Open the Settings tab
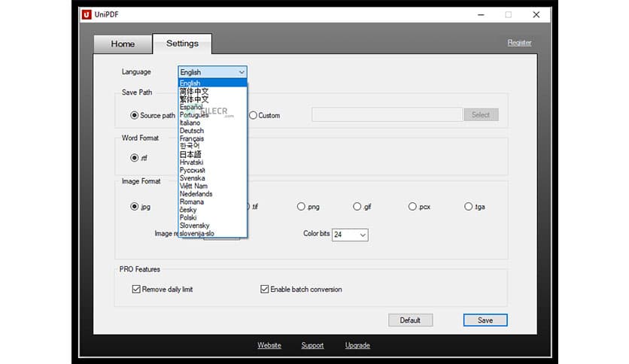Screen dimensions: 629x364 (x=182, y=44)
